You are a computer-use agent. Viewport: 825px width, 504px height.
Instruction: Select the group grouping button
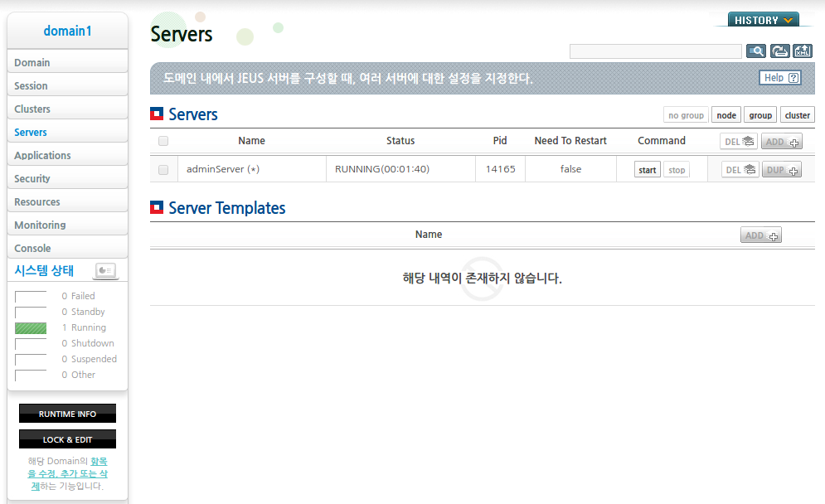760,115
